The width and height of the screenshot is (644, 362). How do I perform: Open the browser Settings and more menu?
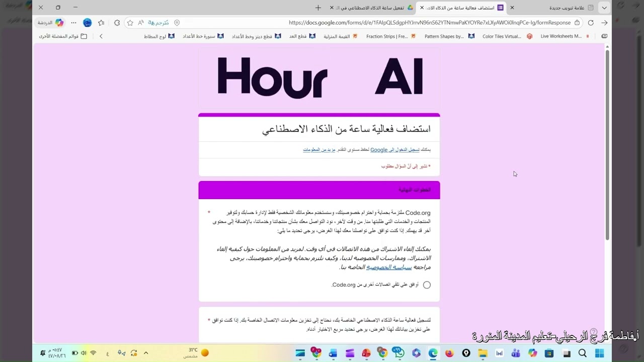(73, 23)
